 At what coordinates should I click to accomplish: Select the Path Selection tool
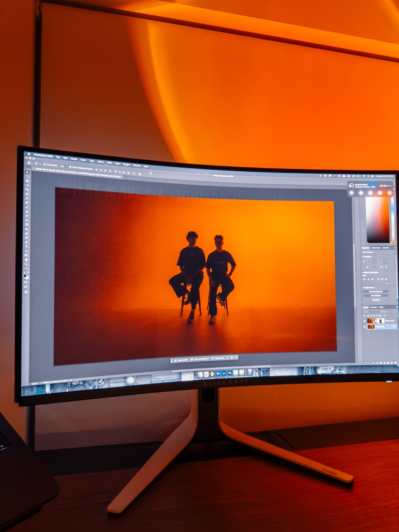pyautogui.click(x=26, y=251)
